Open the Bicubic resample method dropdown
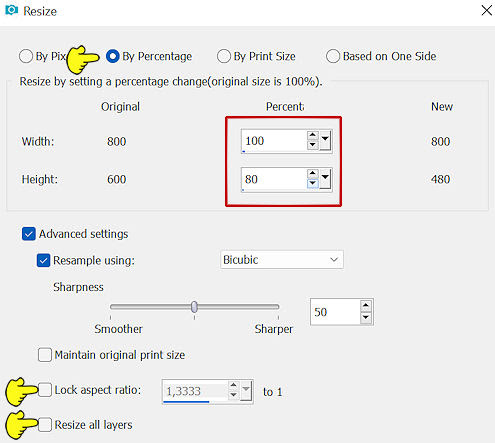The width and height of the screenshot is (495, 443). pos(282,260)
